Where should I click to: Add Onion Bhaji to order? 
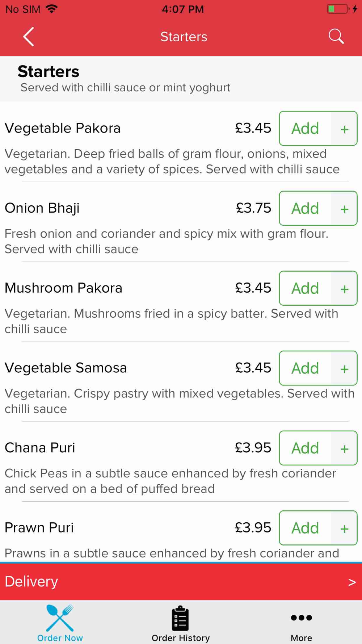click(x=305, y=209)
